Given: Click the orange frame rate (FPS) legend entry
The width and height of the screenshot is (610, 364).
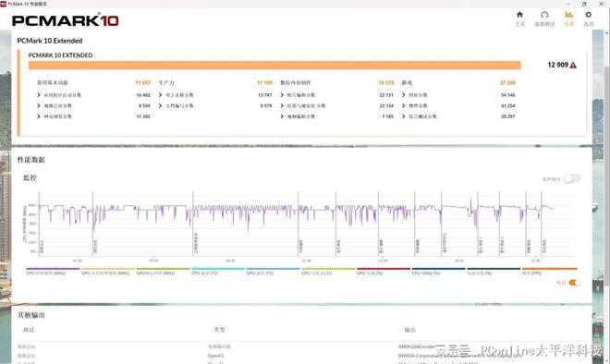Looking at the screenshot, I should (549, 271).
